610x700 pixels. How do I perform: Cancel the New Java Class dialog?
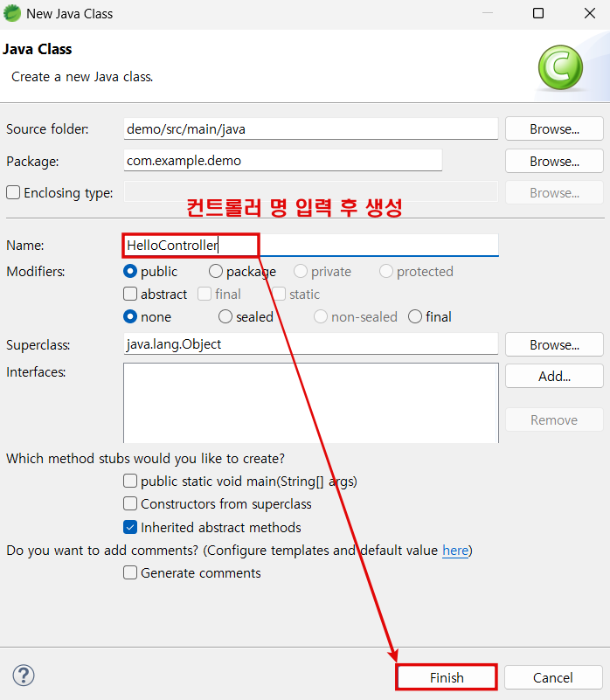[x=553, y=677]
